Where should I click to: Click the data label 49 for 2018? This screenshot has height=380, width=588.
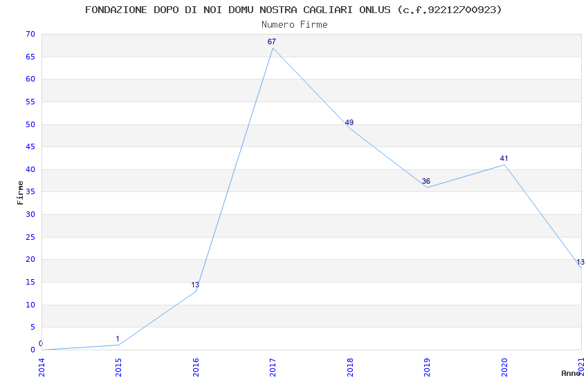pyautogui.click(x=349, y=122)
